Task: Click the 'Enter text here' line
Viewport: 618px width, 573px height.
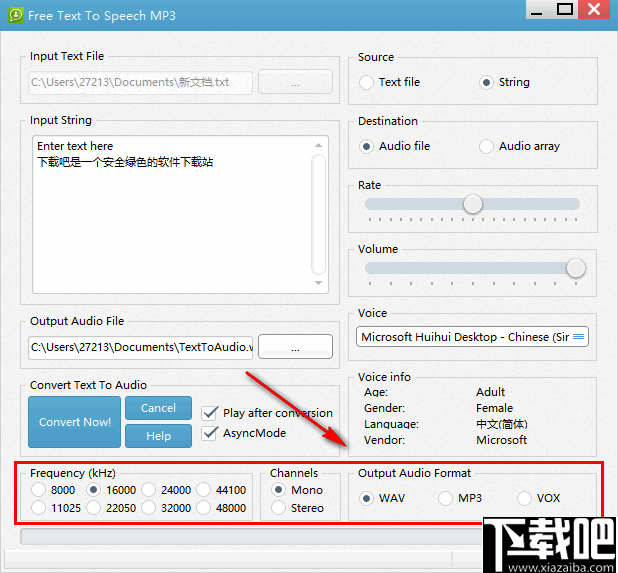Action: 75,146
